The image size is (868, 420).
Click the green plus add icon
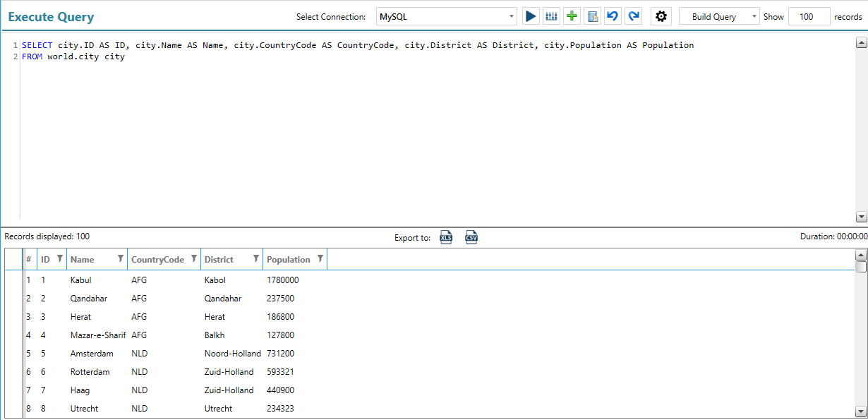(x=572, y=16)
